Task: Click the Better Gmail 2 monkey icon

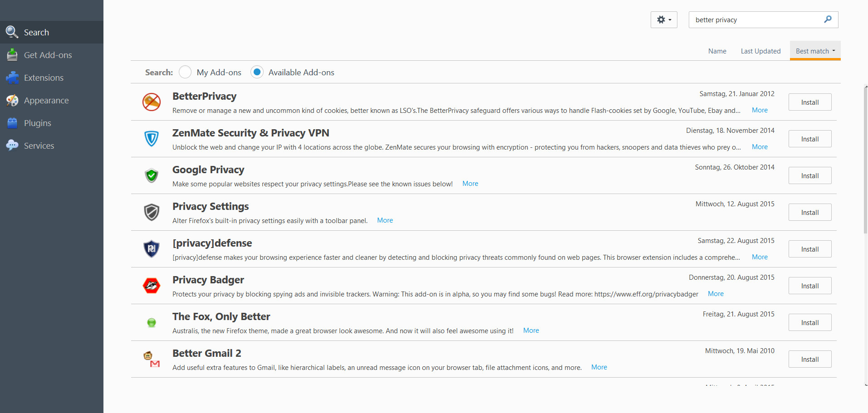Action: 152,359
